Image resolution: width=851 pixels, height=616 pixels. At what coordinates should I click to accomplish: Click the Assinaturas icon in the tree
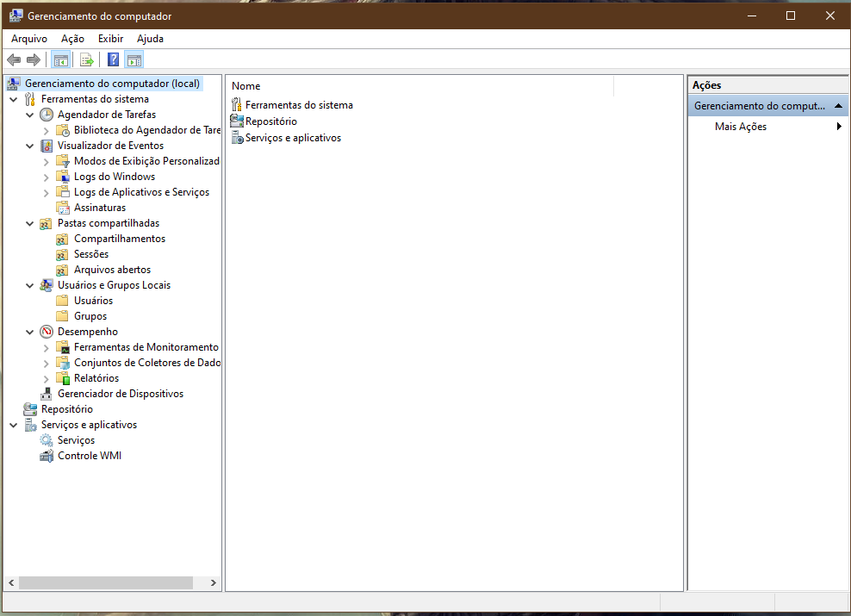coord(63,208)
